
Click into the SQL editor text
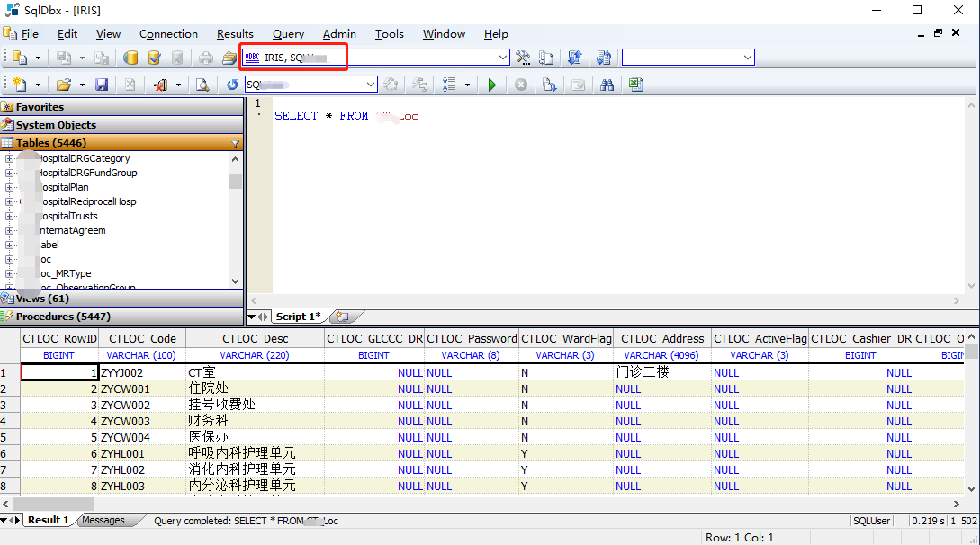click(346, 116)
